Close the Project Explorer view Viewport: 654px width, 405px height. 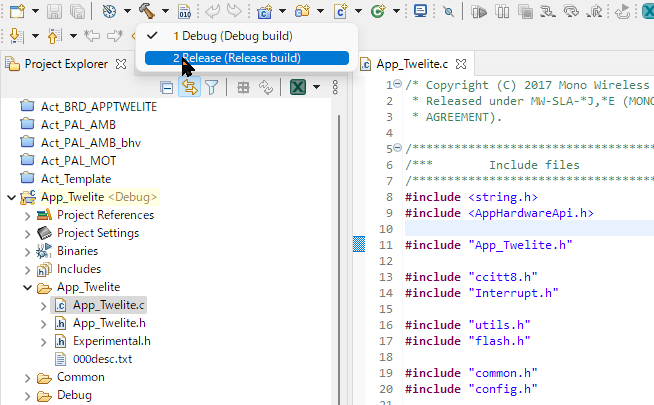(121, 64)
